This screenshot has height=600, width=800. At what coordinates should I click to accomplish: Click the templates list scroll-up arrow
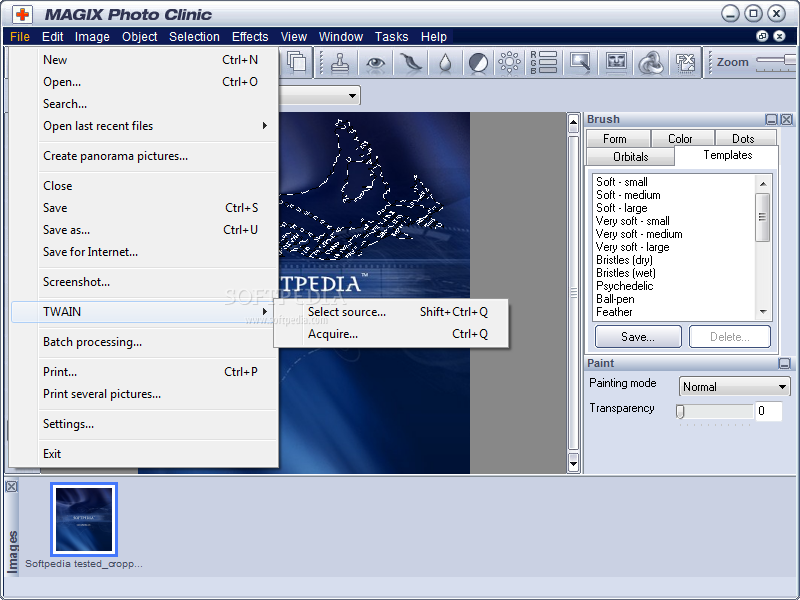763,184
